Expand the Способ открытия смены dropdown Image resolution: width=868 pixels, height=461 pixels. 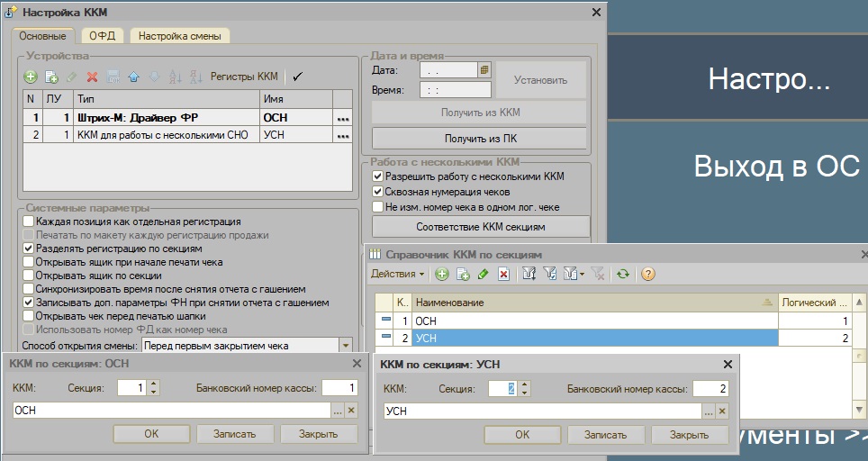coord(345,346)
